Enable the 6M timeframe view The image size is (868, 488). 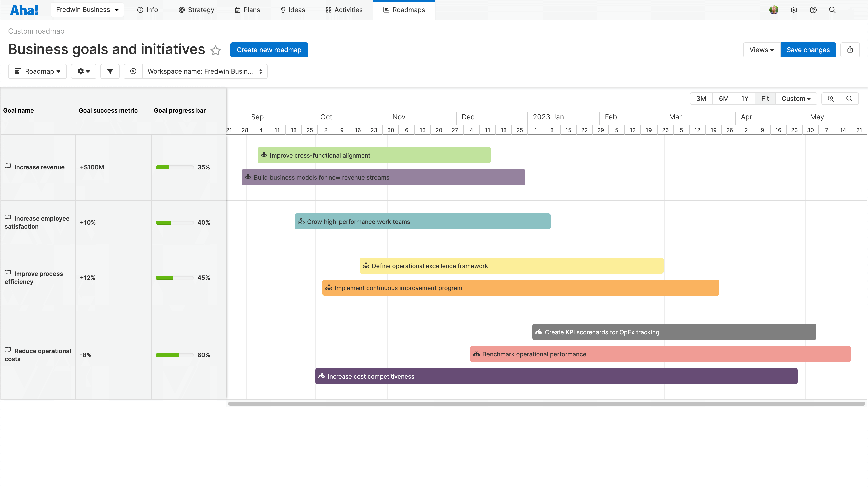click(x=724, y=99)
